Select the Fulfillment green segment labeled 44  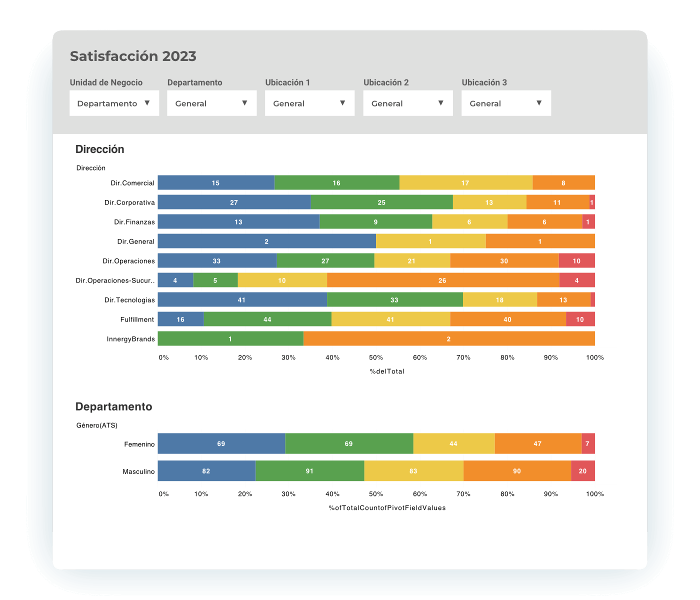[267, 319]
